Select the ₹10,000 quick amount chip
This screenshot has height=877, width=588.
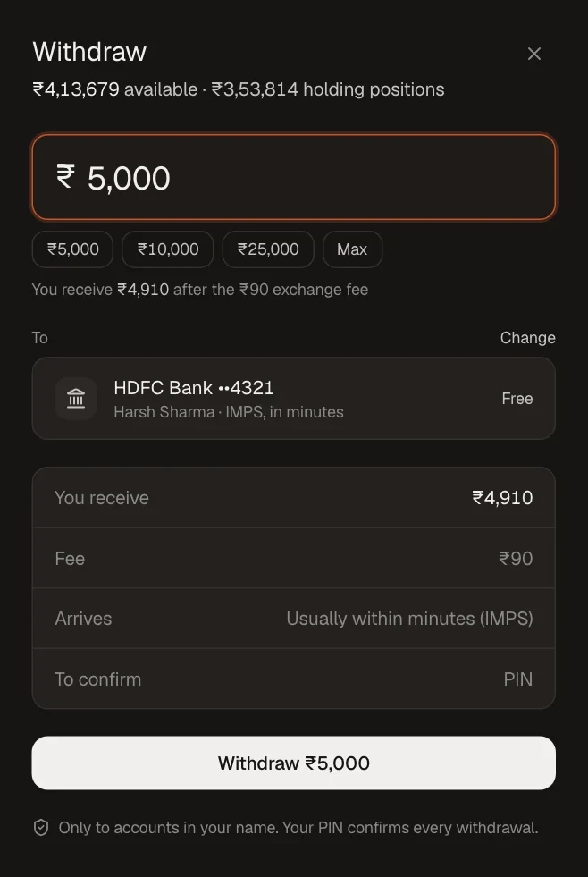(168, 249)
